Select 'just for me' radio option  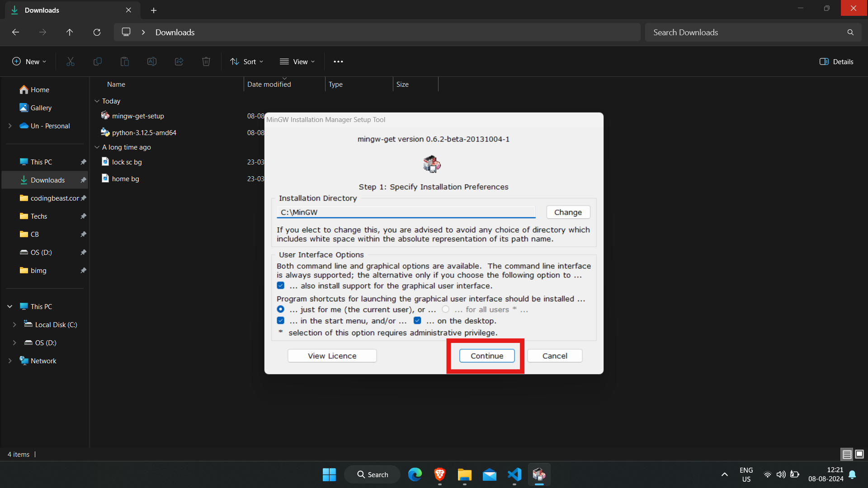click(x=281, y=309)
